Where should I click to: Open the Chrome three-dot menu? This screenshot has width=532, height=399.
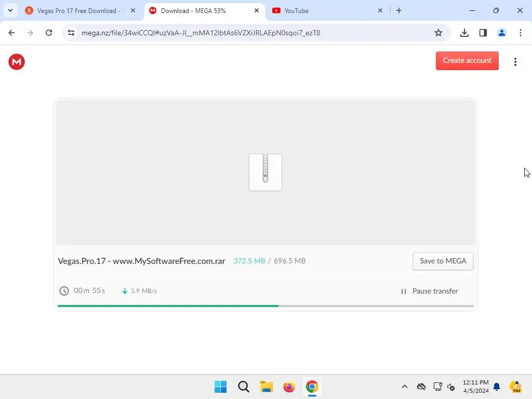pos(520,33)
